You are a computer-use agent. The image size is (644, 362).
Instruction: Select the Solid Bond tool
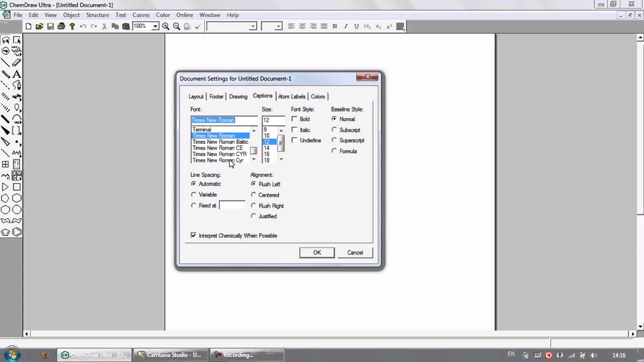point(6,63)
